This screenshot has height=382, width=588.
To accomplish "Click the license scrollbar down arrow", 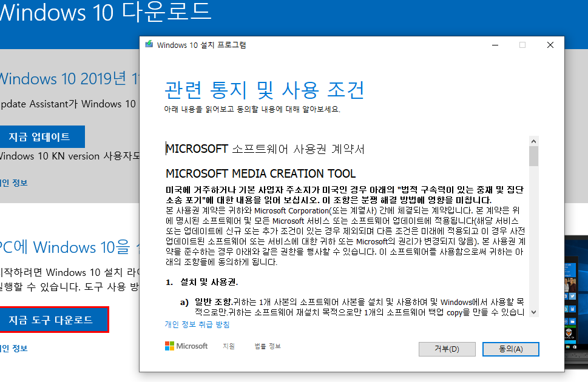I will click(x=533, y=312).
